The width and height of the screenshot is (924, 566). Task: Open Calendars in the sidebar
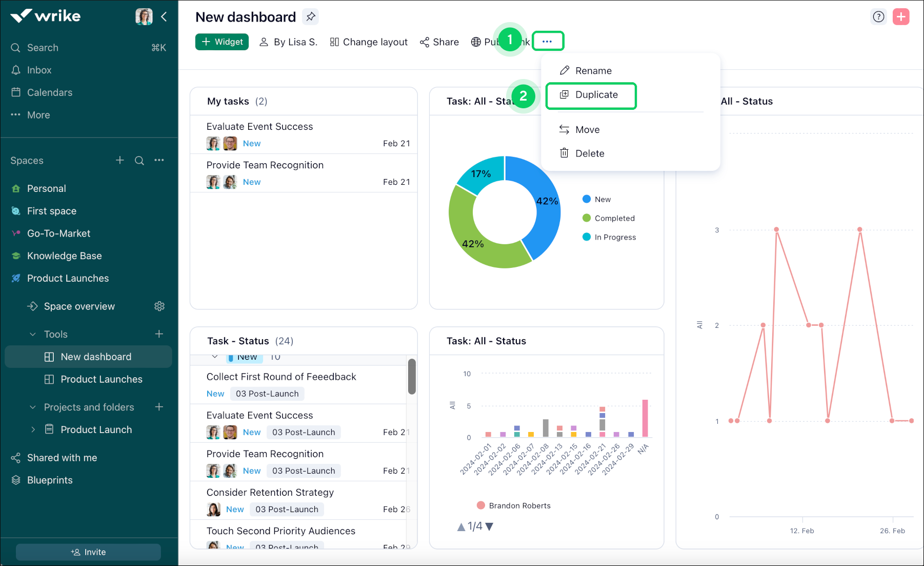49,92
